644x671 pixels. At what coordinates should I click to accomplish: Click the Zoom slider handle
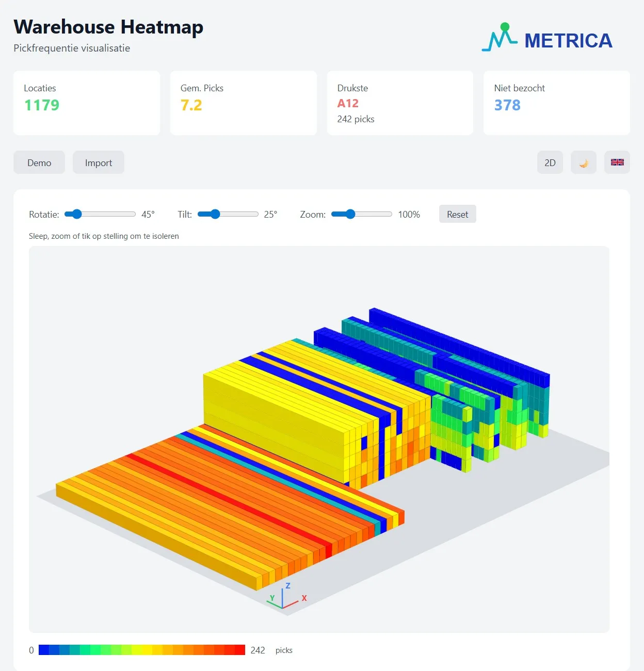(350, 214)
